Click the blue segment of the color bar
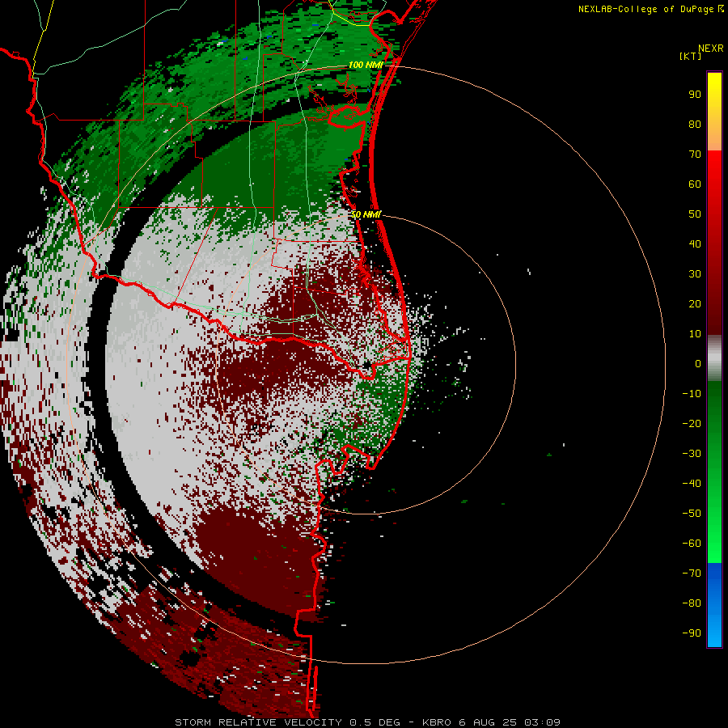Image resolution: width=728 pixels, height=728 pixels. [x=714, y=604]
